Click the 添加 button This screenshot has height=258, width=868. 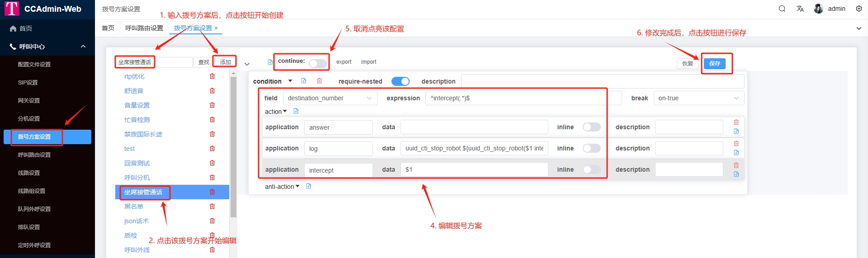coord(225,62)
